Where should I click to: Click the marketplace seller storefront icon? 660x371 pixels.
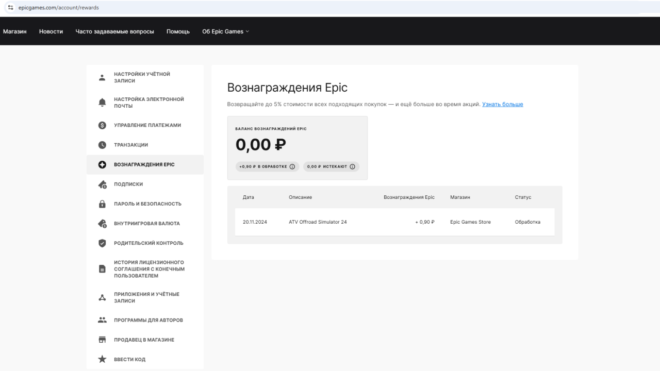coord(102,339)
